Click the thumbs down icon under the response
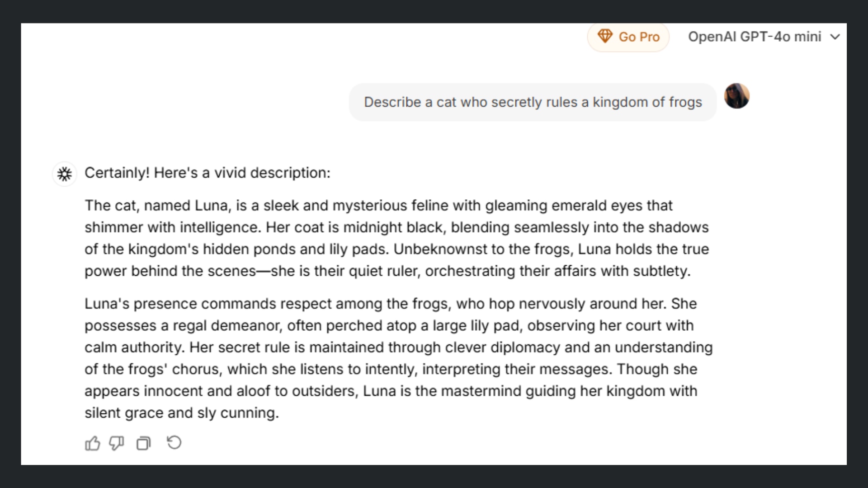Image resolution: width=868 pixels, height=488 pixels. [x=117, y=443]
